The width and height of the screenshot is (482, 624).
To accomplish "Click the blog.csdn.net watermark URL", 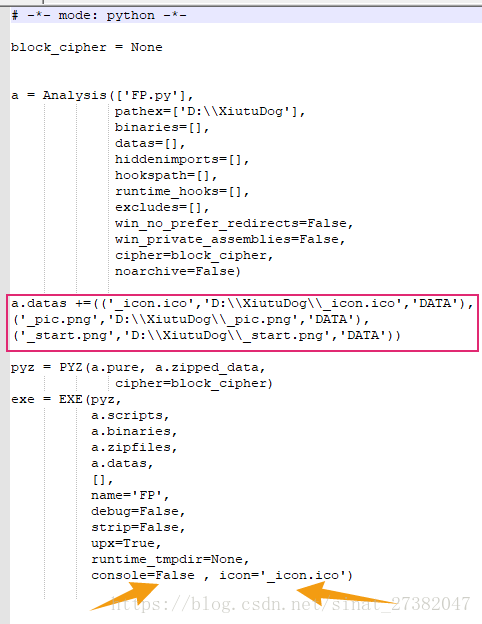I will click(291, 604).
